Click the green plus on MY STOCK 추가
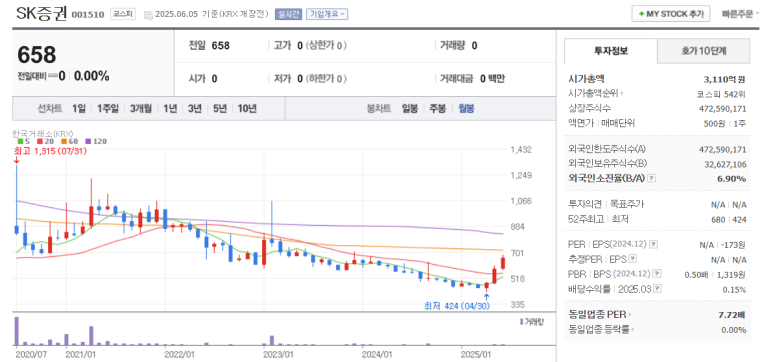The image size is (773, 362). coord(641,14)
